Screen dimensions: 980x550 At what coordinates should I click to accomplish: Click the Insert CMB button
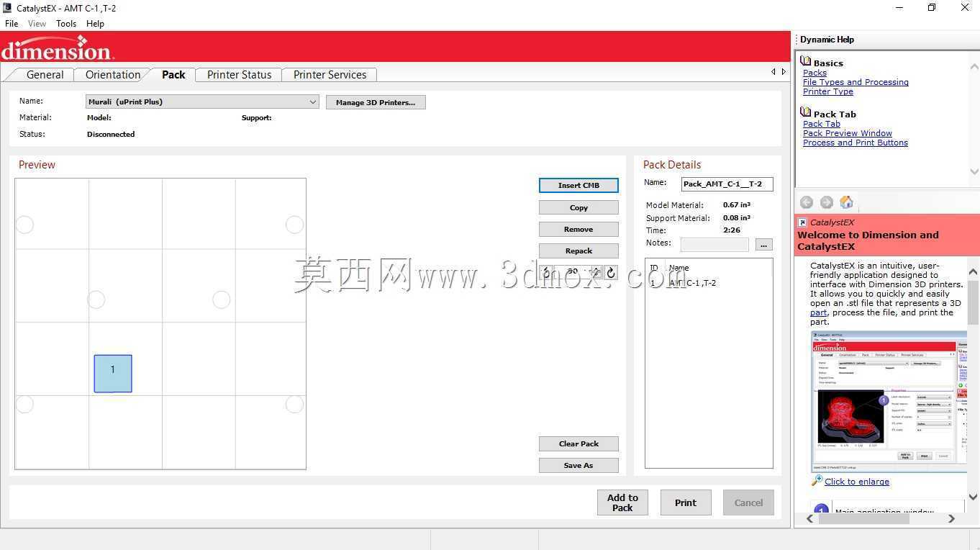pyautogui.click(x=579, y=186)
